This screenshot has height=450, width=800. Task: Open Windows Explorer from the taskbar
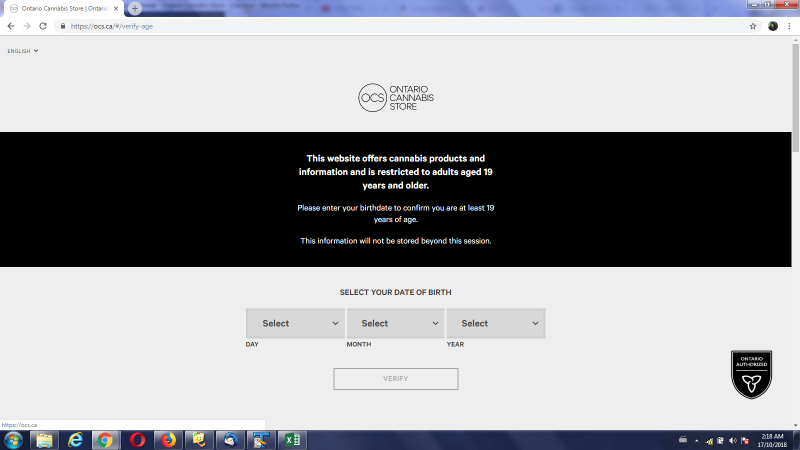[44, 440]
